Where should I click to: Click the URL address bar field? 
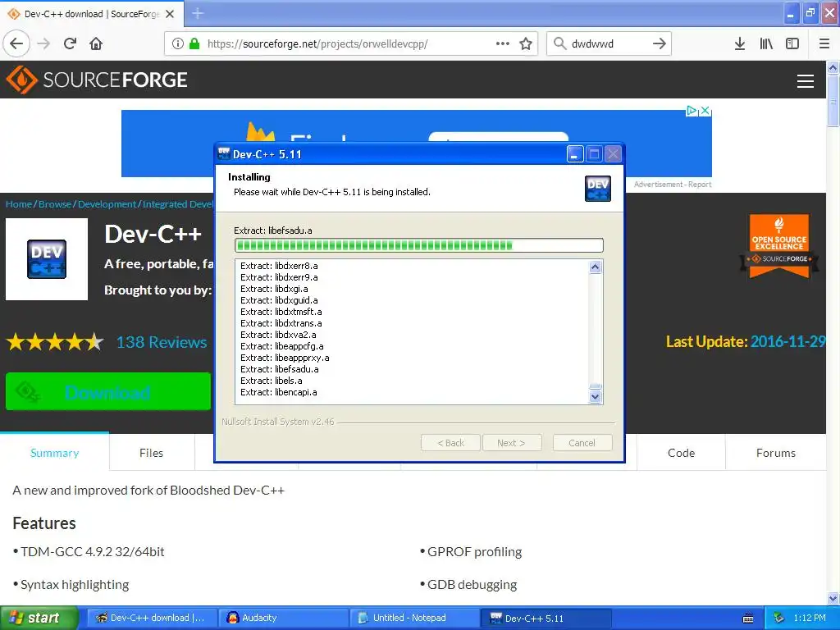tap(351, 43)
